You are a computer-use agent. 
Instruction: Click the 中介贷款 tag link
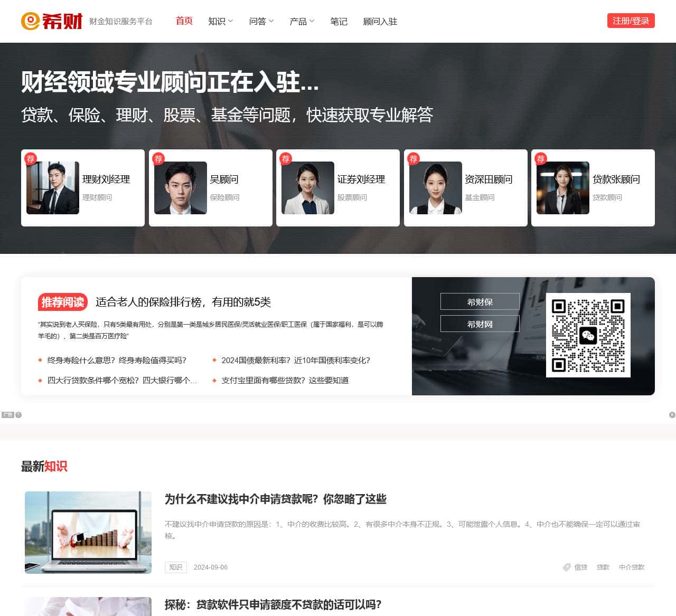pyautogui.click(x=631, y=567)
